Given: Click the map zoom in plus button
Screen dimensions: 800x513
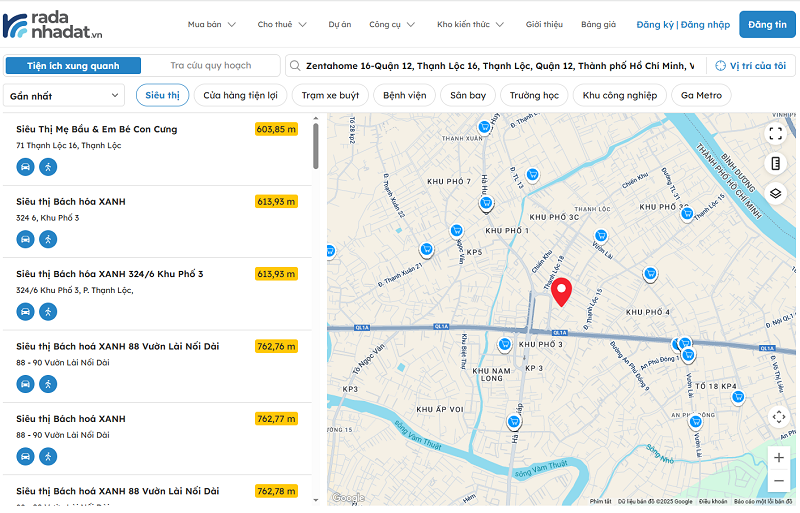Looking at the screenshot, I should click(778, 457).
